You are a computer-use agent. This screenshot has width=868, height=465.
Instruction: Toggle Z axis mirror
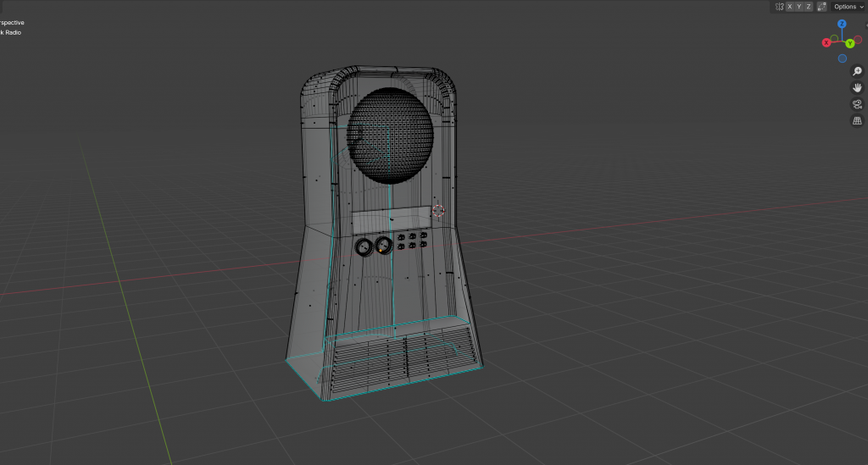click(x=809, y=7)
